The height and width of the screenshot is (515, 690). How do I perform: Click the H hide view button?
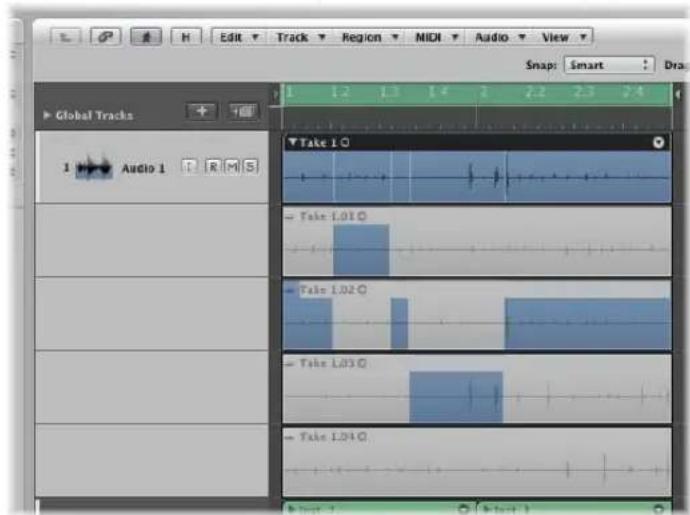(186, 37)
